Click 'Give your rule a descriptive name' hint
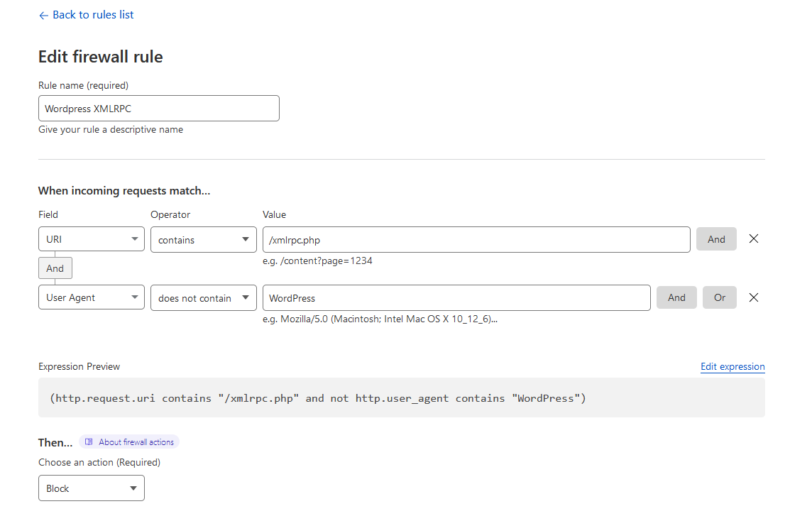Viewport: 812px width, 521px height. click(111, 129)
